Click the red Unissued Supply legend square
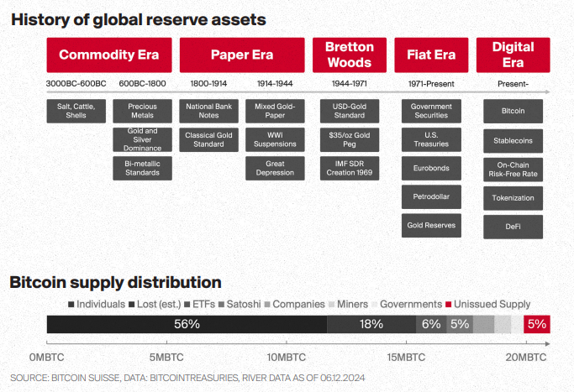This screenshot has height=392, width=574. [450, 304]
